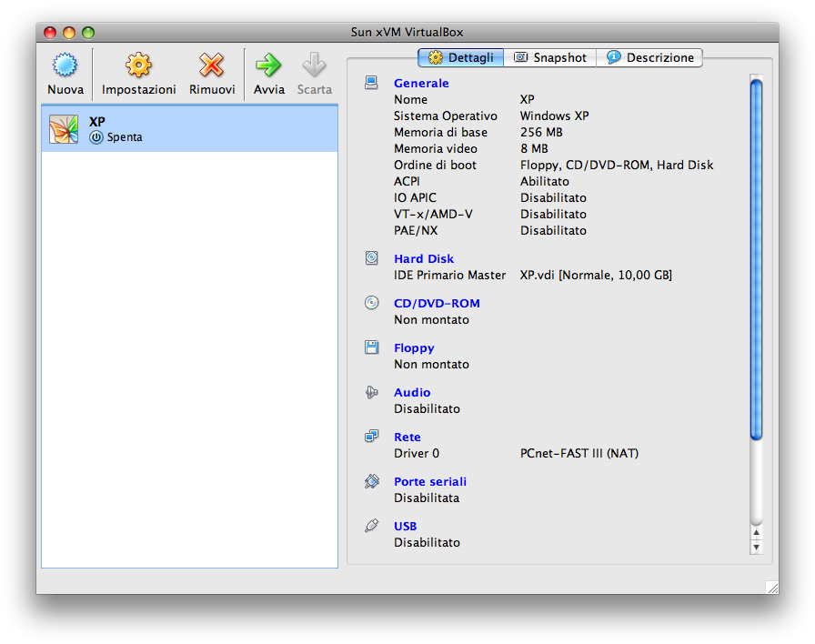Viewport: 815px width, 644px height.
Task: Click the Hard Disk section icon
Action: (x=372, y=257)
